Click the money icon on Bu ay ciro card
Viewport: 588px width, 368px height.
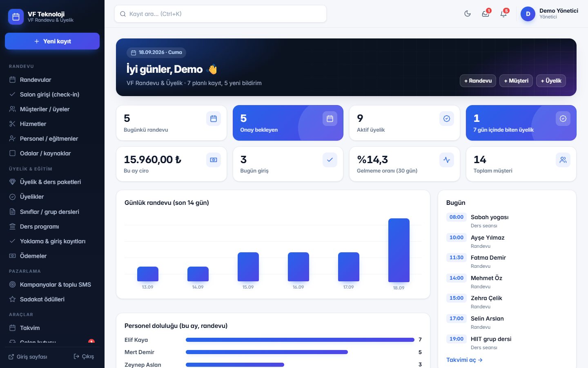click(214, 160)
